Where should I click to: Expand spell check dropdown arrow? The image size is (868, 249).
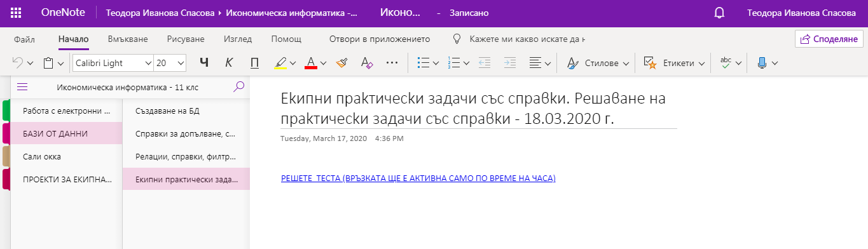click(738, 64)
